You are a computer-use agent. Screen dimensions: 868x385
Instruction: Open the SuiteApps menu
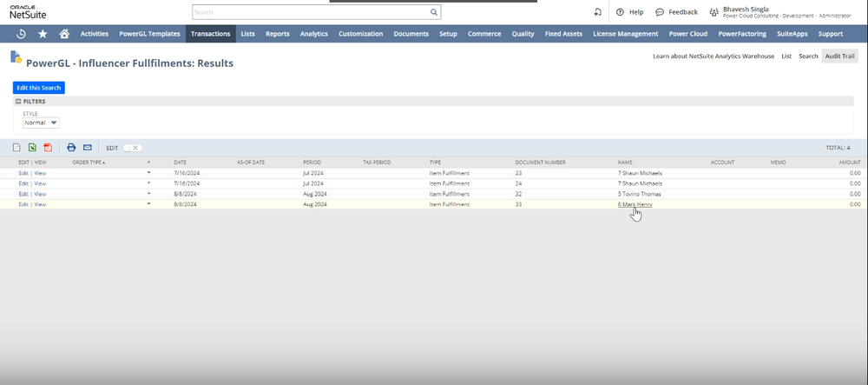point(792,34)
